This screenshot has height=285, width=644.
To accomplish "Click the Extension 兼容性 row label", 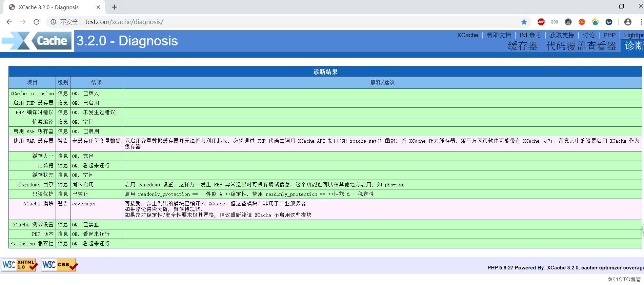I will 32,244.
